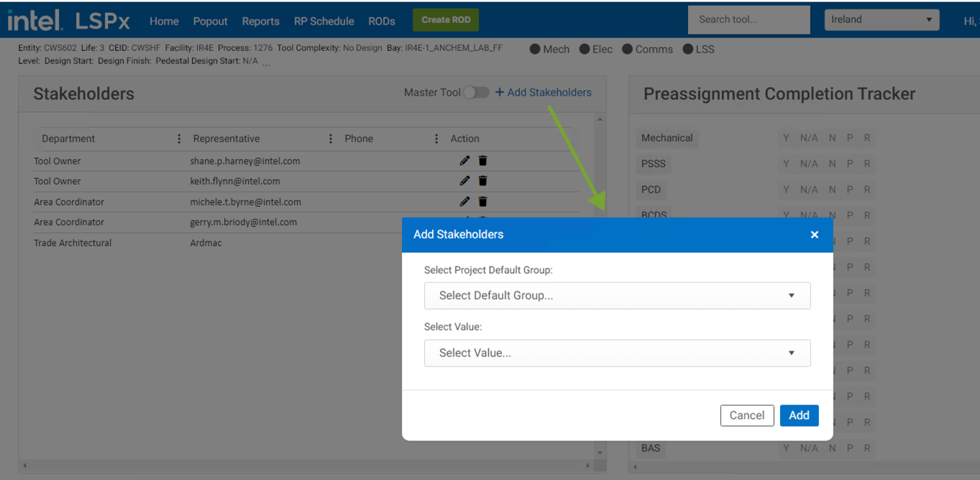The image size is (980, 480).
Task: Click Y status for Mechanical row
Action: click(786, 138)
